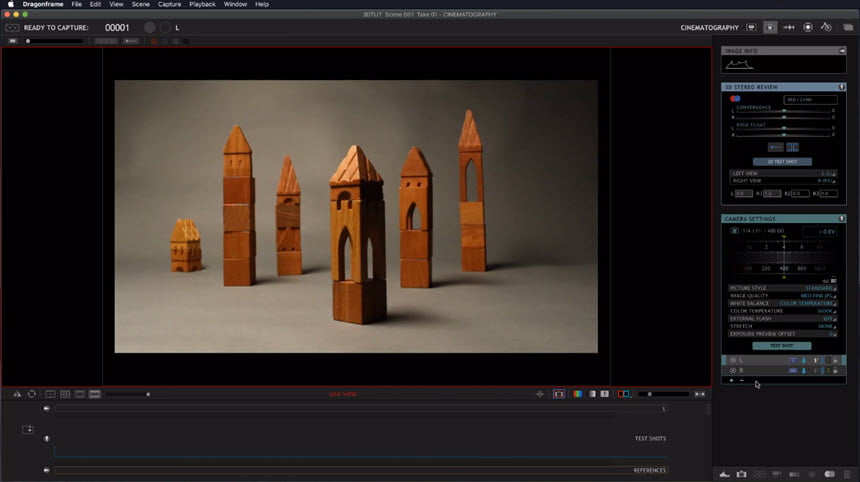This screenshot has width=860, height=482.
Task: Click the fit-to-window icon
Action: [700, 394]
